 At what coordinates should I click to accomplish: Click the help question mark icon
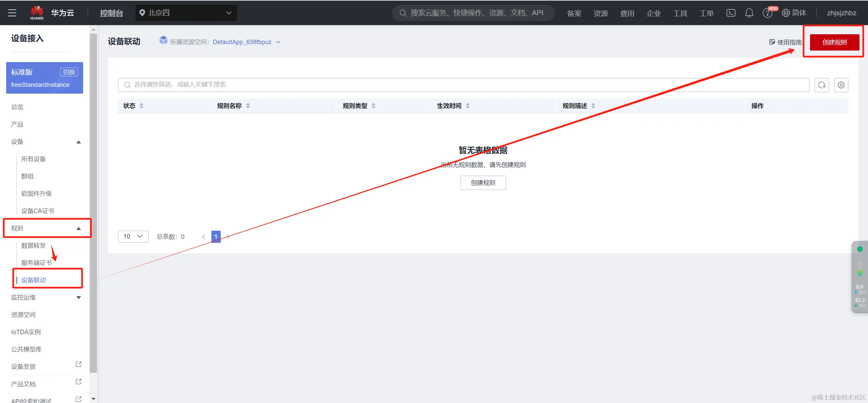pyautogui.click(x=767, y=13)
